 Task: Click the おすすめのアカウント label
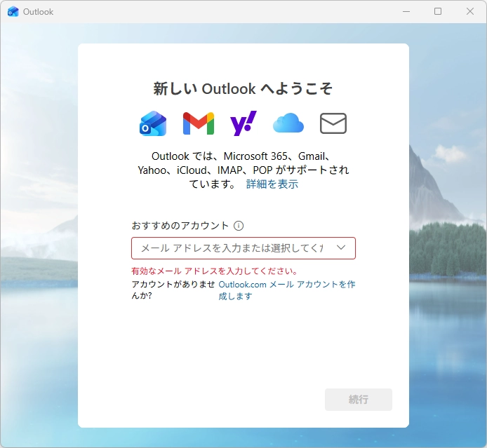[180, 226]
